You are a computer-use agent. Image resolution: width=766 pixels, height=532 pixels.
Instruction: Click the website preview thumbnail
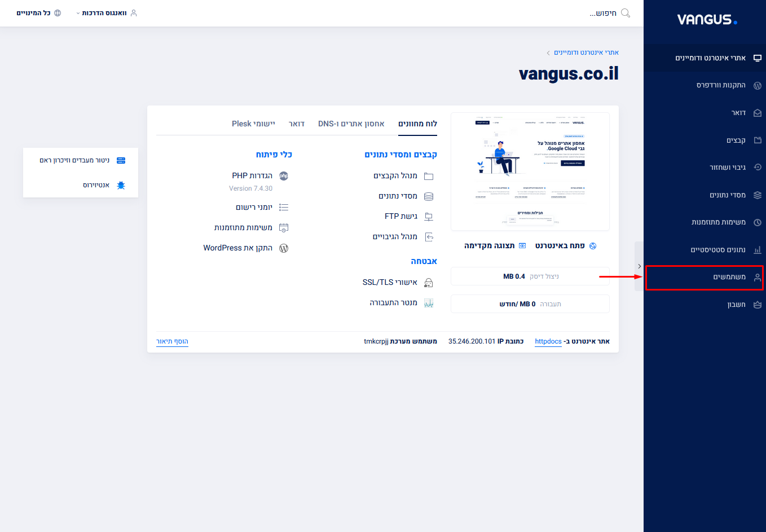[530, 172]
